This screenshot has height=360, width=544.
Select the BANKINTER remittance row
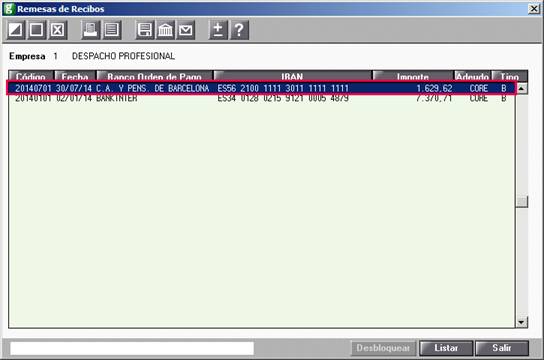[x=261, y=98]
